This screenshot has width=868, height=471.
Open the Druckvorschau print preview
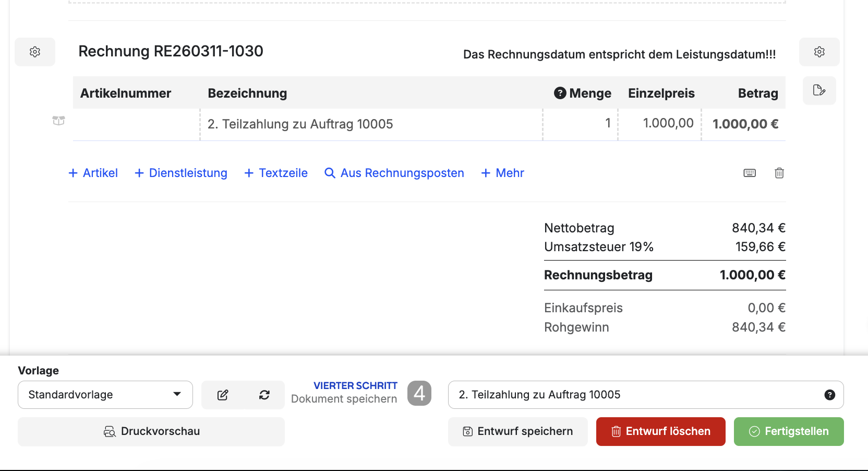tap(151, 431)
